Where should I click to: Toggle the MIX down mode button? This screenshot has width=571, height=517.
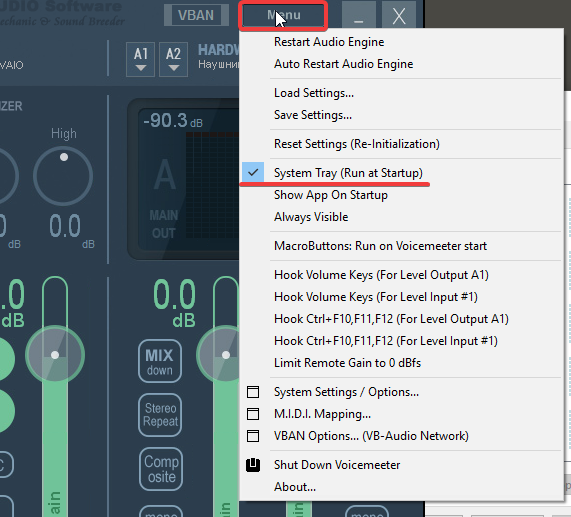[x=160, y=361]
